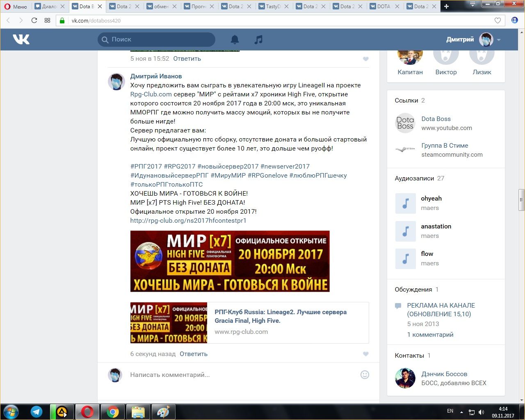Focus the VK Поиск search field

click(x=156, y=39)
